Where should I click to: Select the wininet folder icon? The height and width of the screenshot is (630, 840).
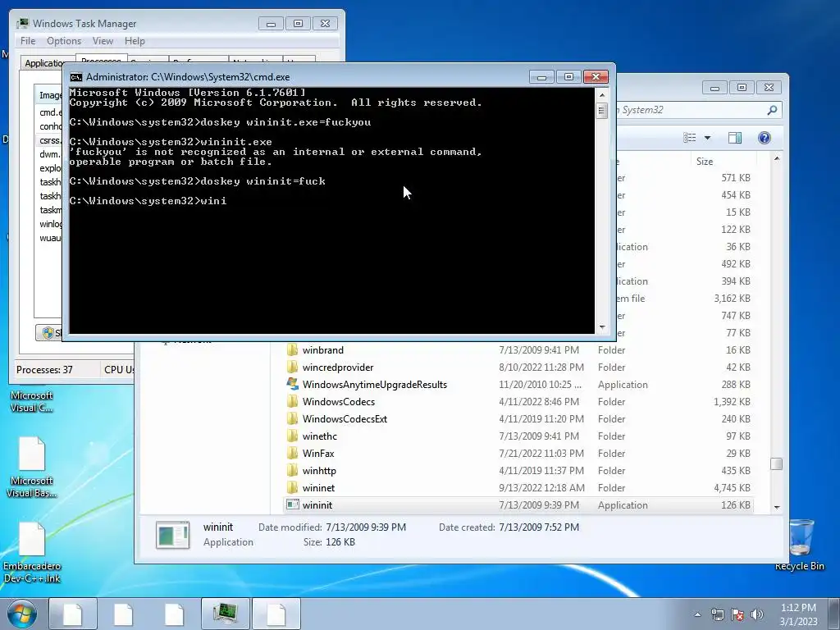tap(293, 487)
